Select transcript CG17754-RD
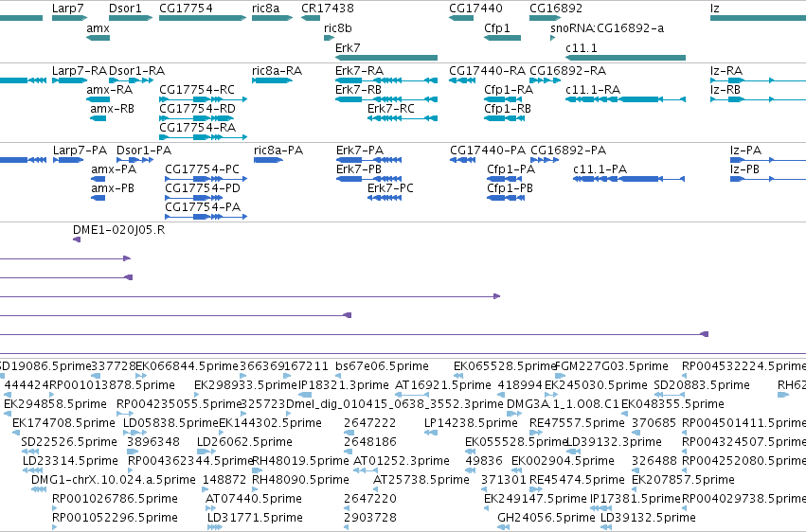Viewport: 806px width, 532px height. click(x=196, y=118)
